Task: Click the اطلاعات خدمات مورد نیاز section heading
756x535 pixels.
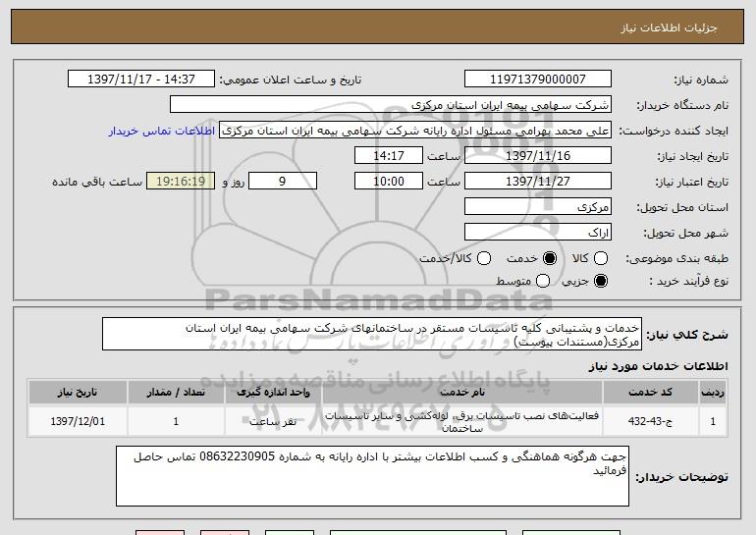Action: [x=658, y=366]
